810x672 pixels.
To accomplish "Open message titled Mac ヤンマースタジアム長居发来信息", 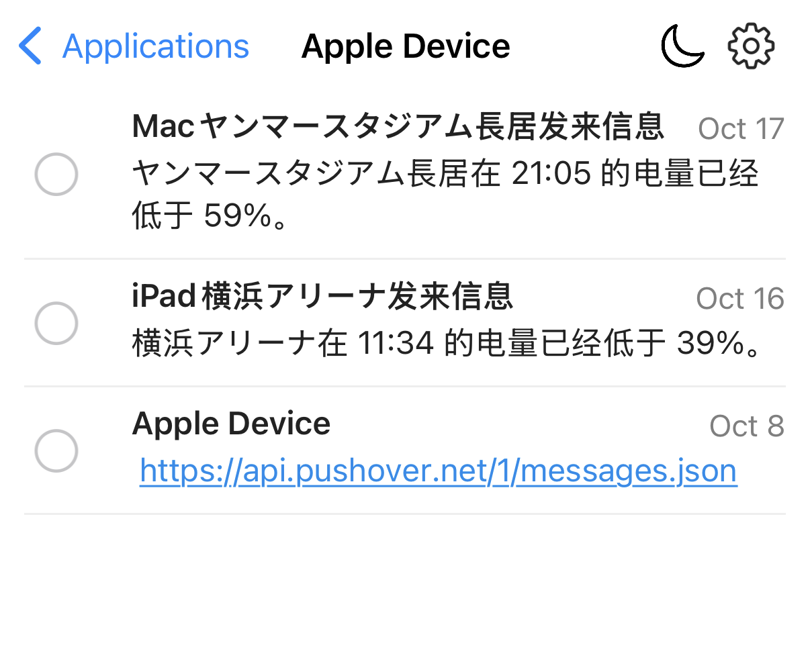I will [x=398, y=126].
